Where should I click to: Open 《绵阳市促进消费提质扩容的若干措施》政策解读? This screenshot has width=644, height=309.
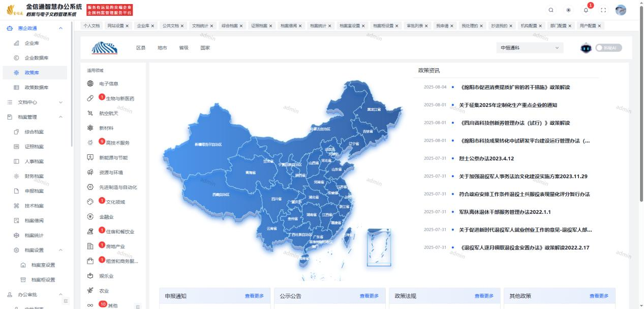tap(514, 87)
